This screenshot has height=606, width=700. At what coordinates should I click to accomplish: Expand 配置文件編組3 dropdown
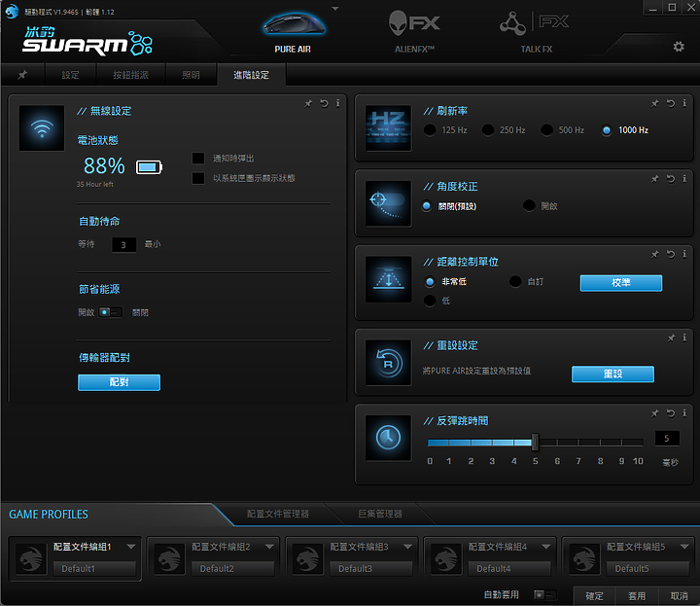[407, 547]
